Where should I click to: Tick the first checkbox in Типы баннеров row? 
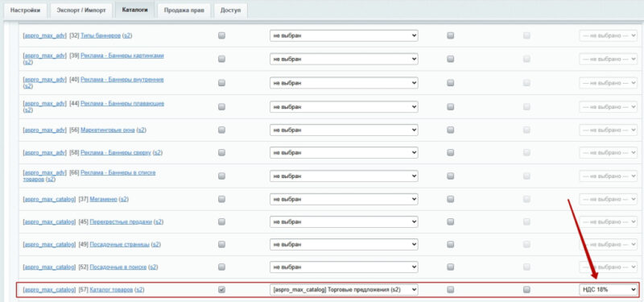(x=222, y=35)
